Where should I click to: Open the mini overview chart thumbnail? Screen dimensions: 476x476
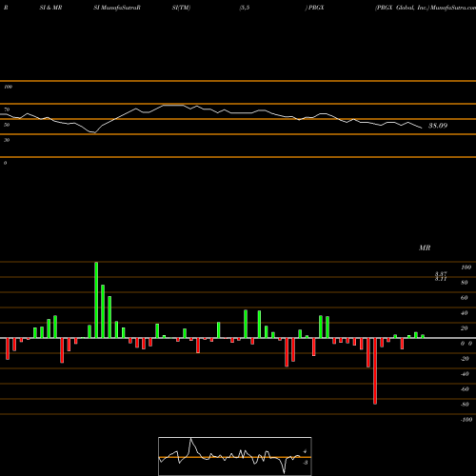[x=235, y=456]
